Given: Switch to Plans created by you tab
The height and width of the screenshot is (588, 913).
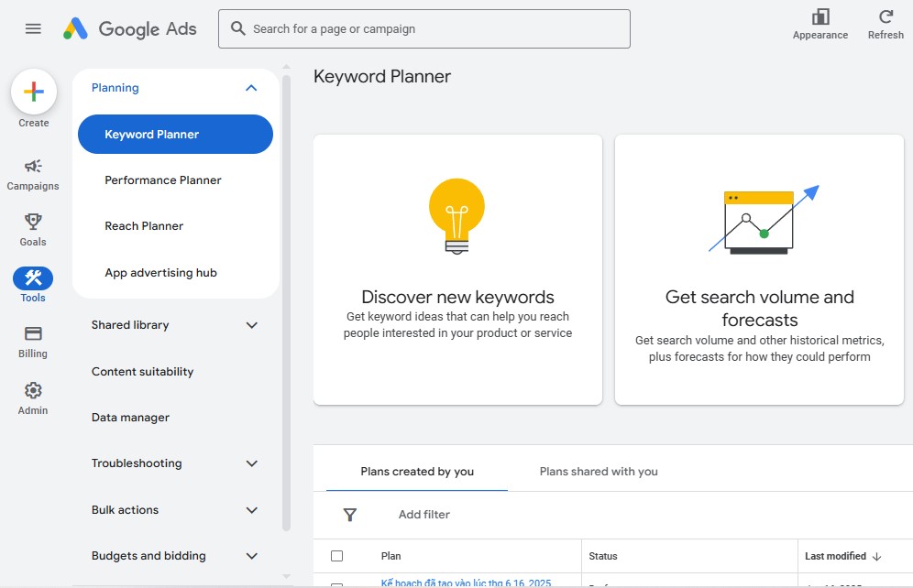Looking at the screenshot, I should point(417,472).
